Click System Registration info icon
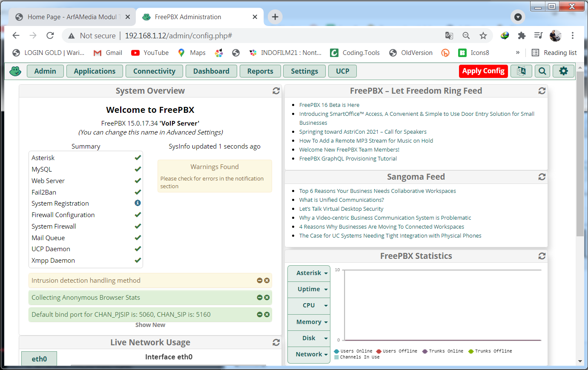This screenshot has height=370, width=588. pyautogui.click(x=138, y=203)
